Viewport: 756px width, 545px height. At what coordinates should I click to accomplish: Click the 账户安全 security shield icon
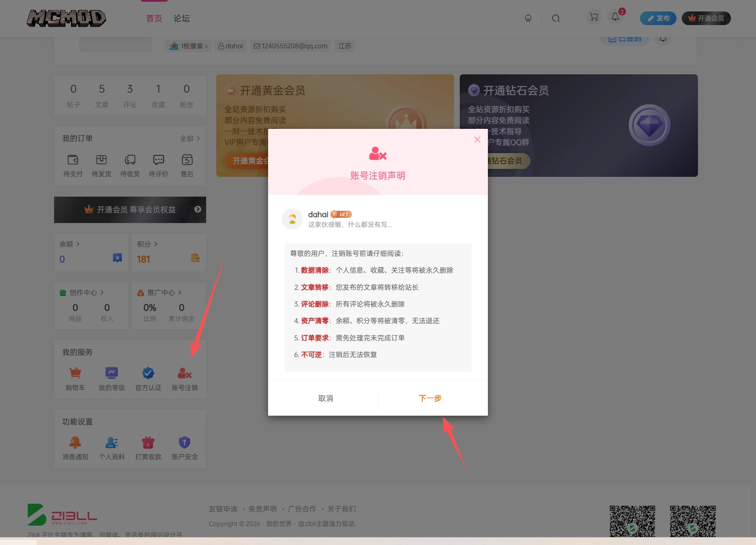[185, 447]
